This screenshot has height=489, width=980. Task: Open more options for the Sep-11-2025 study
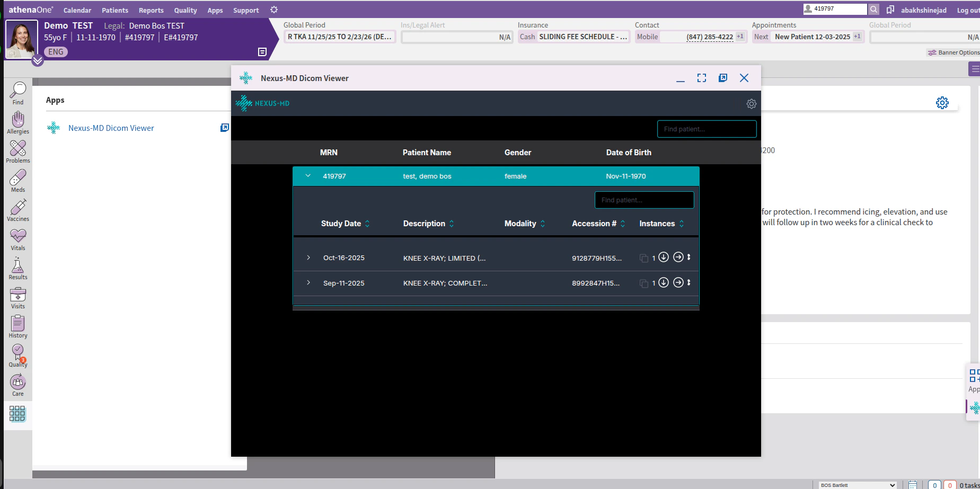[688, 282]
